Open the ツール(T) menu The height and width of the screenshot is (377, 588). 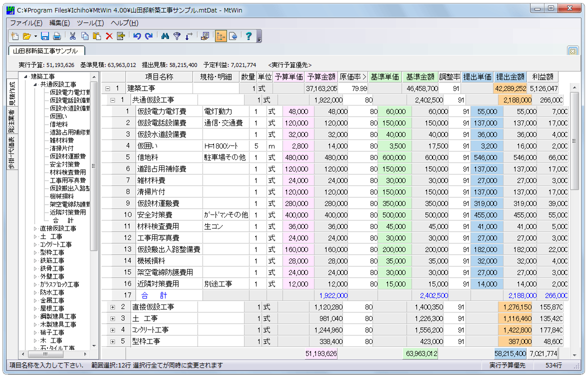[90, 23]
